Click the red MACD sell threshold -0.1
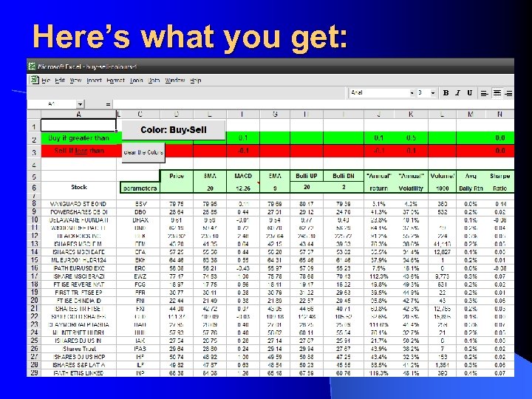 coord(243,151)
